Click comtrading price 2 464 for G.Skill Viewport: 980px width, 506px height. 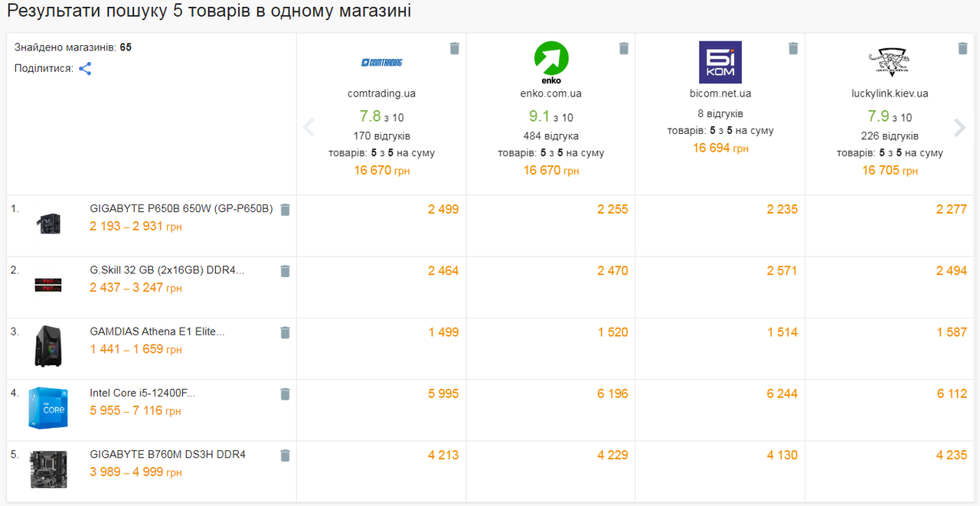click(x=443, y=270)
